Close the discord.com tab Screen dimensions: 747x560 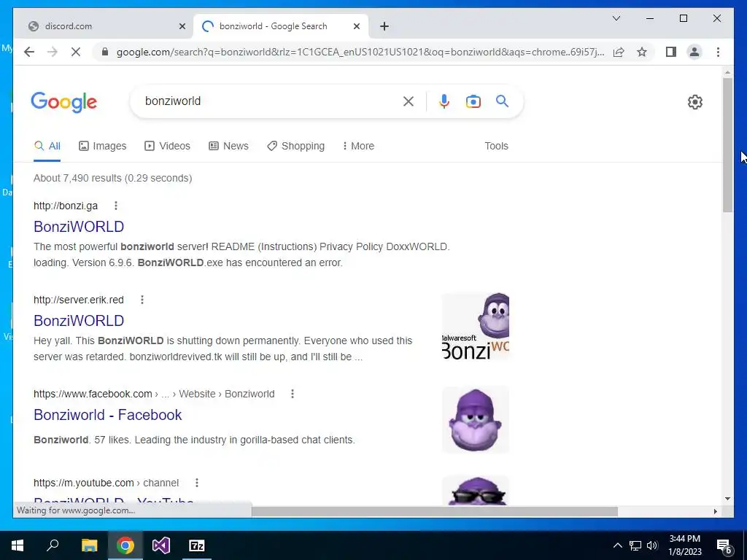182,26
